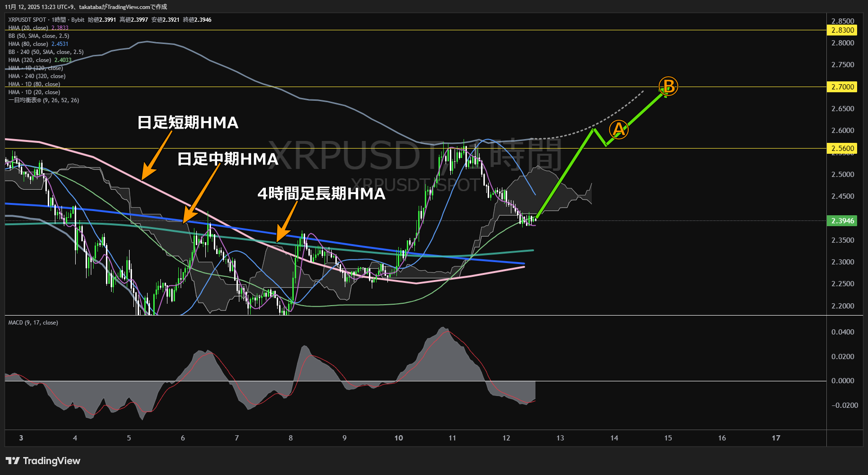Click date 10 on the time axis
This screenshot has width=868, height=475.
point(398,438)
